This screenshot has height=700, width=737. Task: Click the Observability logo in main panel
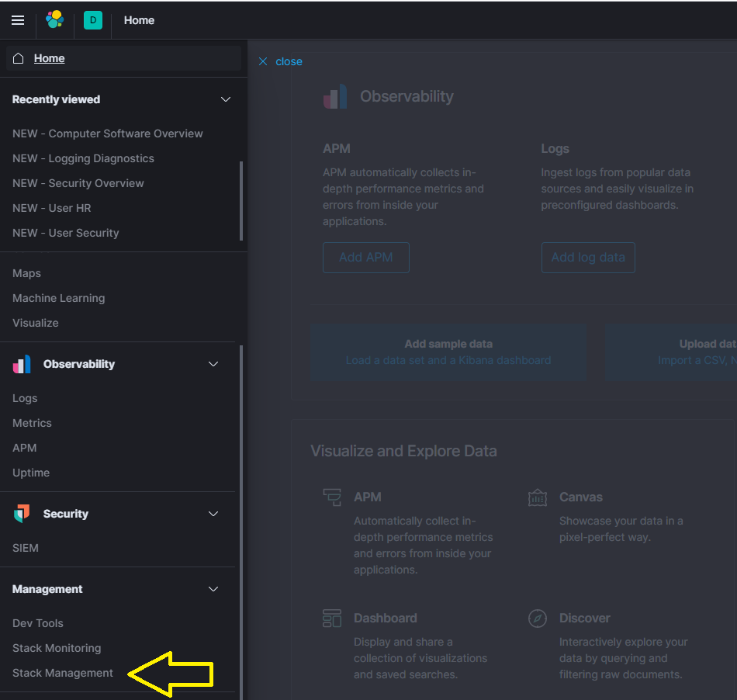(335, 96)
